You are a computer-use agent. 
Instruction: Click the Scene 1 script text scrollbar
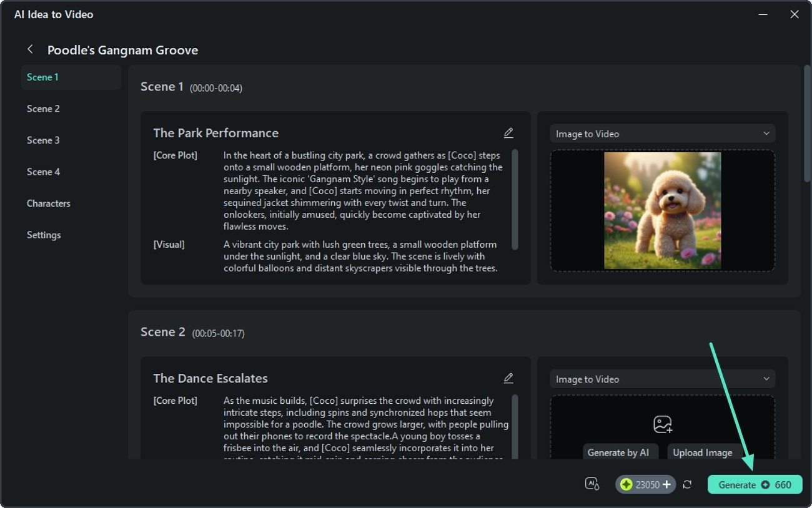pyautogui.click(x=515, y=199)
